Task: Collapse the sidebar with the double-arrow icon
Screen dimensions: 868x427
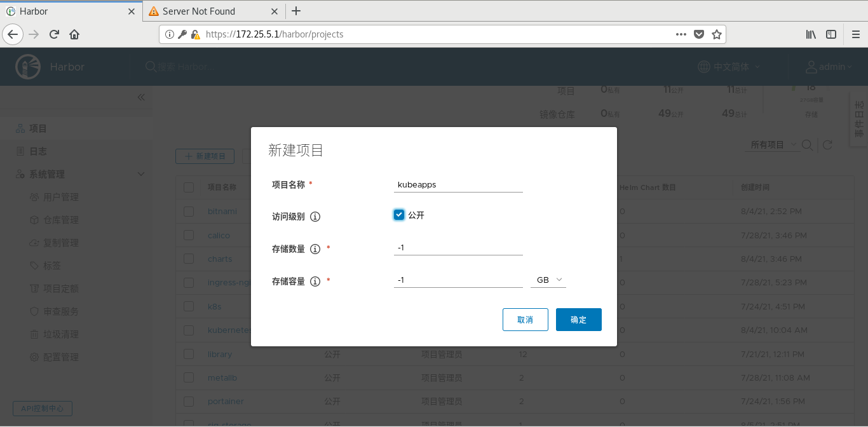Action: 141,97
